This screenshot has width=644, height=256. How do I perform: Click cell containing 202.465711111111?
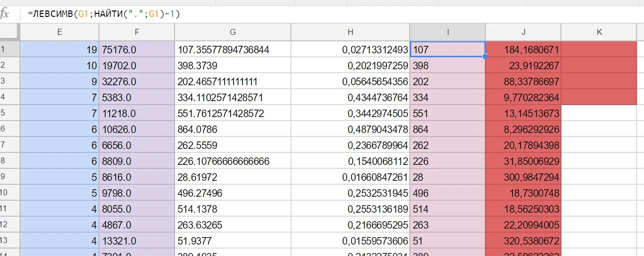coord(233,81)
